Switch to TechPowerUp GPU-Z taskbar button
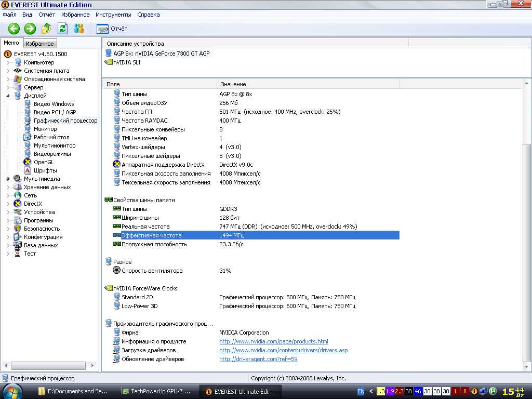This screenshot has height=399, width=532. pyautogui.click(x=156, y=391)
